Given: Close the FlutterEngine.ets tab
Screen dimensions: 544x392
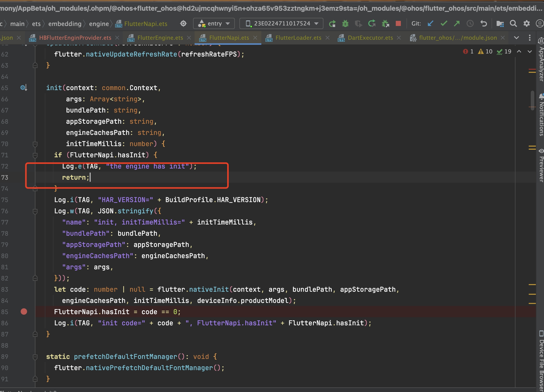Looking at the screenshot, I should 189,38.
